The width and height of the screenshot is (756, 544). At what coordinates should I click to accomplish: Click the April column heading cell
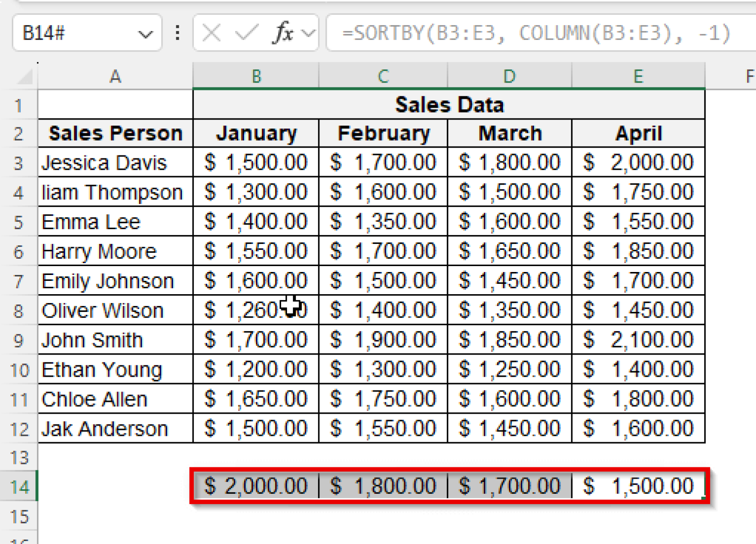point(638,133)
